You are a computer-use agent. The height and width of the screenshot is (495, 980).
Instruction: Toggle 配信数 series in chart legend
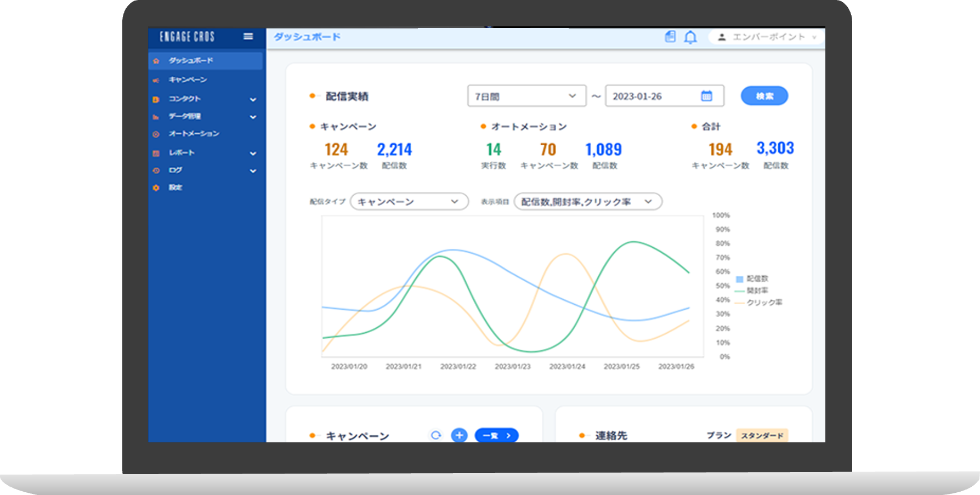click(752, 279)
